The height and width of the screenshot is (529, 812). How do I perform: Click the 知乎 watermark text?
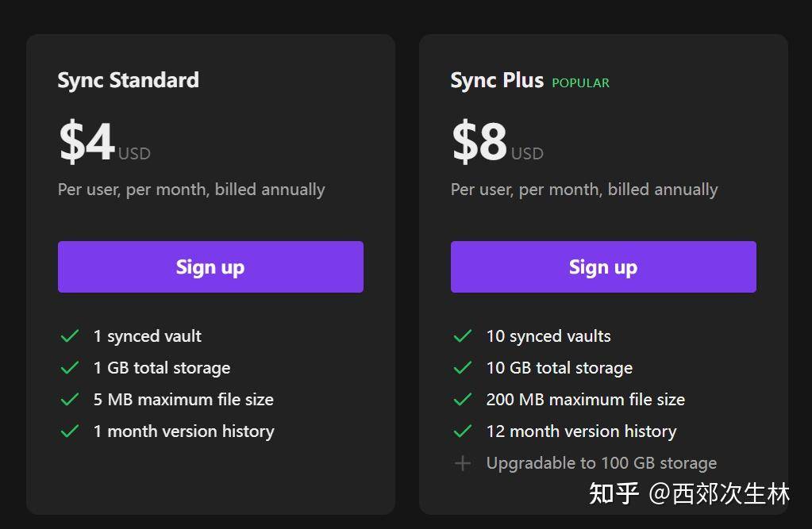(x=614, y=493)
